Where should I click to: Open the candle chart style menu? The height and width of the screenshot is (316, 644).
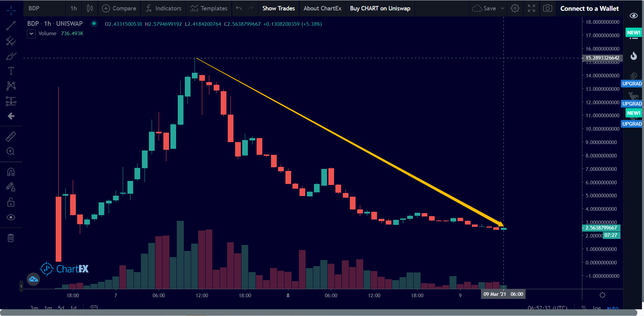pyautogui.click(x=90, y=8)
